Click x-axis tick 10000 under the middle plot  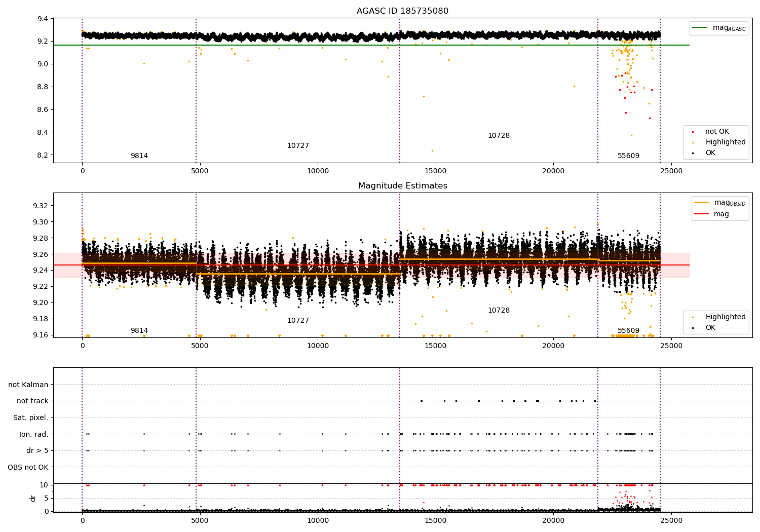tap(318, 346)
